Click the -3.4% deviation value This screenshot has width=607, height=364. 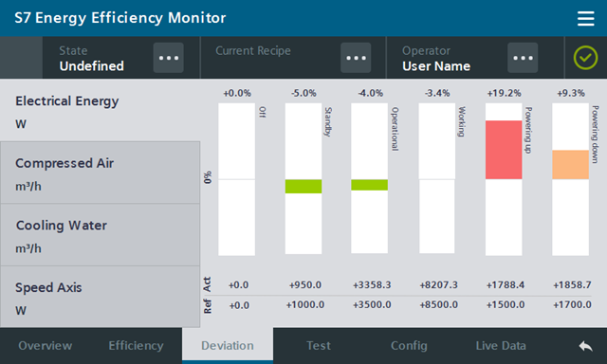(437, 93)
